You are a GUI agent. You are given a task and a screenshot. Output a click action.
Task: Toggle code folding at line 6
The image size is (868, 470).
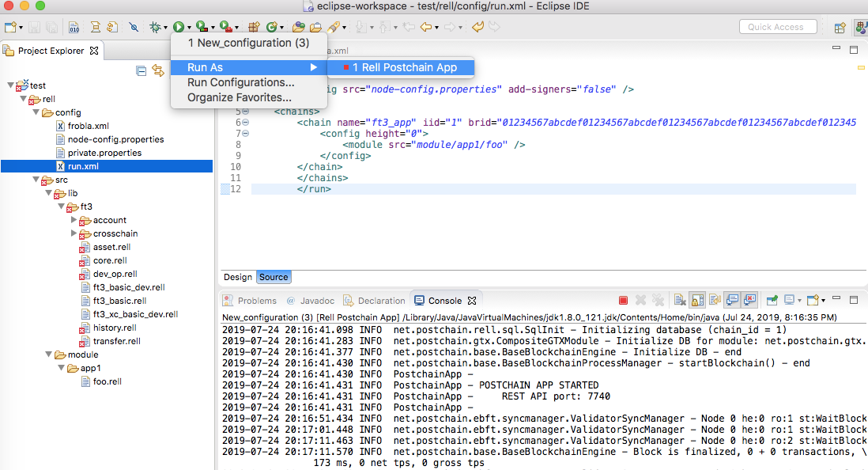(246, 123)
